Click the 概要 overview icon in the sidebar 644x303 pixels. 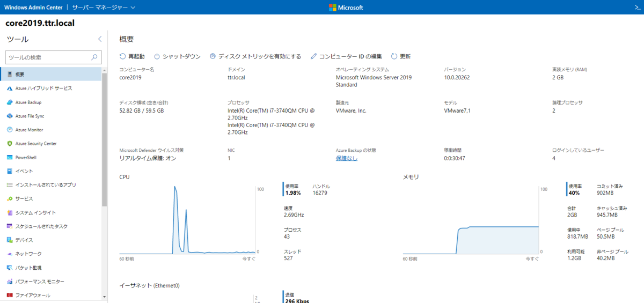[10, 74]
